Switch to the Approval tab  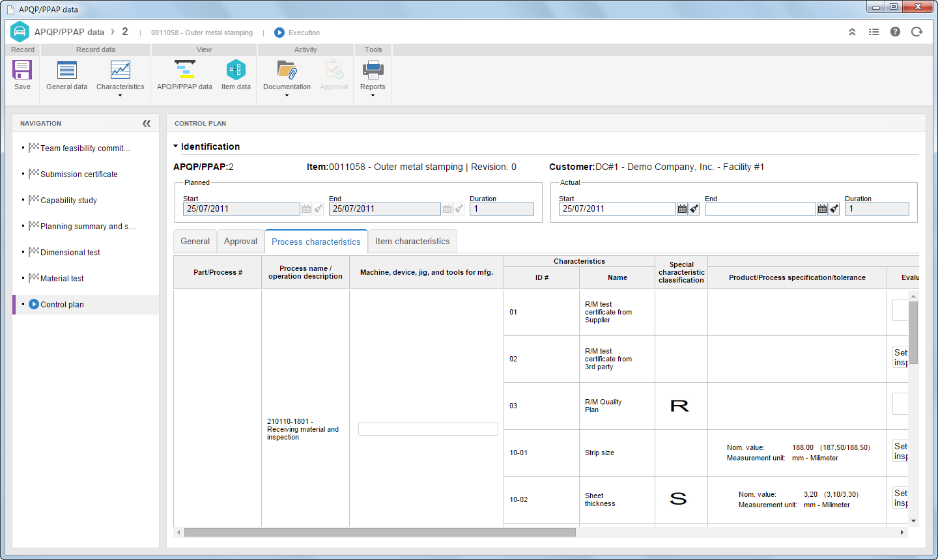240,241
